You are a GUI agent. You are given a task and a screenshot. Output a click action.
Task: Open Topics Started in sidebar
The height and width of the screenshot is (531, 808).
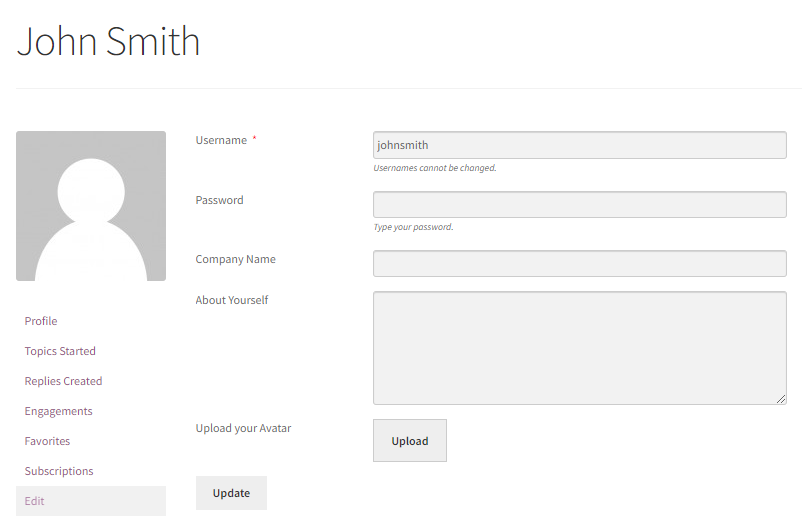point(60,351)
